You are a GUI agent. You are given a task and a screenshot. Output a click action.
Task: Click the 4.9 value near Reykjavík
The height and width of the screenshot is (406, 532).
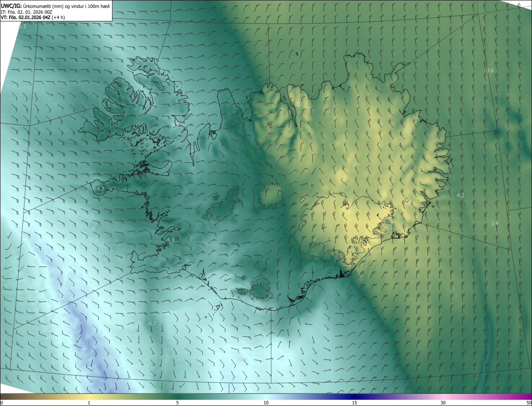point(170,240)
